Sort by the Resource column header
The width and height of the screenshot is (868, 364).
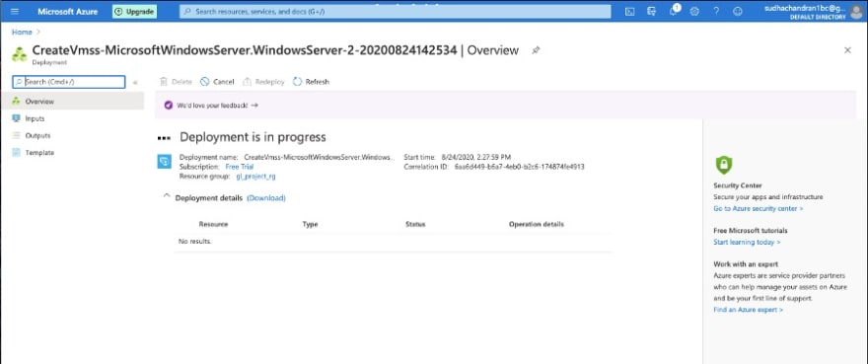click(x=213, y=224)
